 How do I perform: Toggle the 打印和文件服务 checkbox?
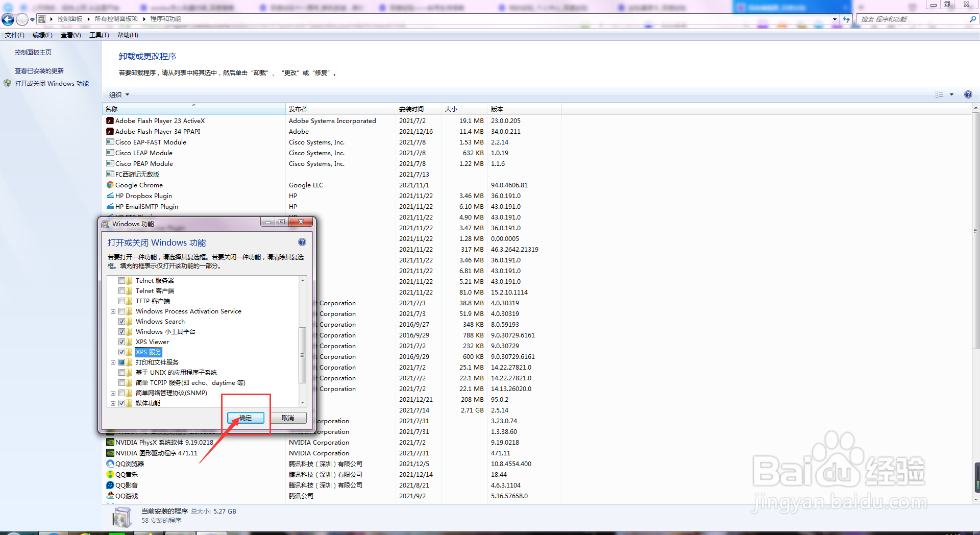point(121,362)
